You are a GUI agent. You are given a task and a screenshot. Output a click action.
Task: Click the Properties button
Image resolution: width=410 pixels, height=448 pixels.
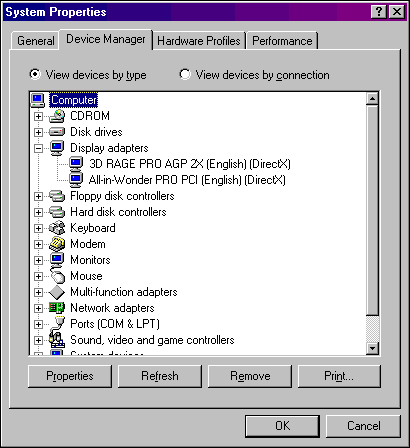coord(70,376)
